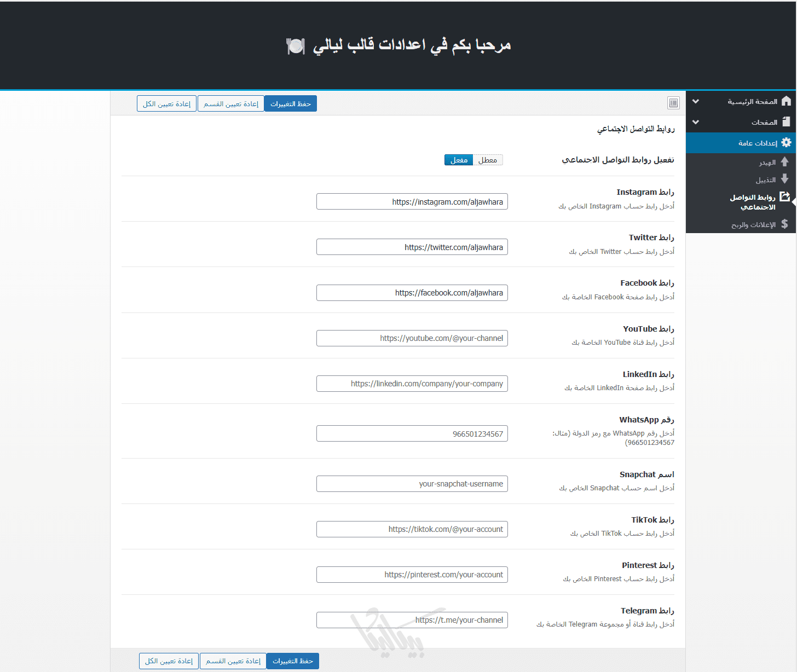This screenshot has width=797, height=672.
Task: Disable social links with the معطل toggle
Action: point(487,160)
